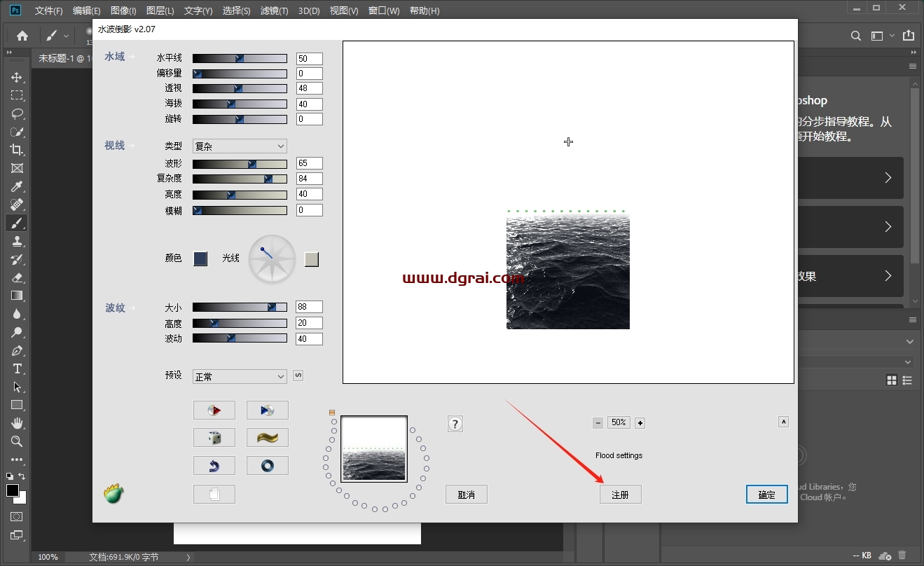This screenshot has width=924, height=566.
Task: Click the Flaming Pear logo
Action: (113, 495)
